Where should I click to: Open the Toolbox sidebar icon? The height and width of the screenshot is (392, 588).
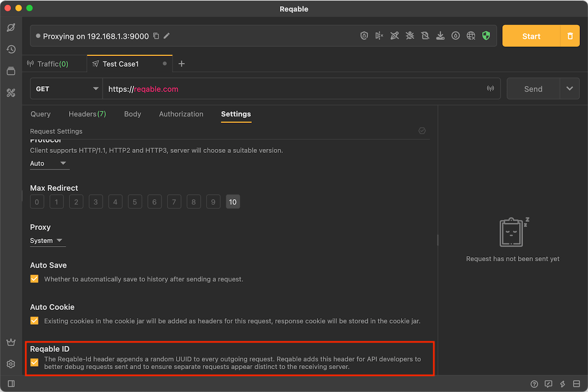[11, 93]
